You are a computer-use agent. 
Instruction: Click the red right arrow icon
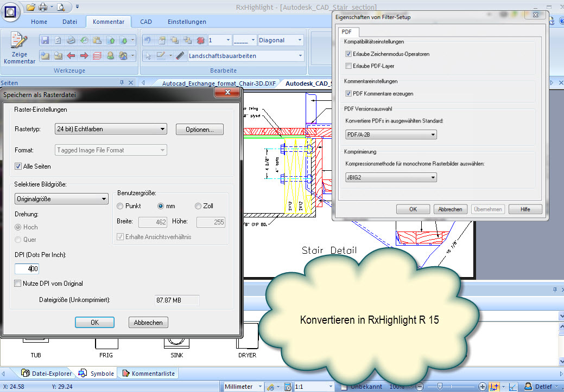tap(84, 56)
